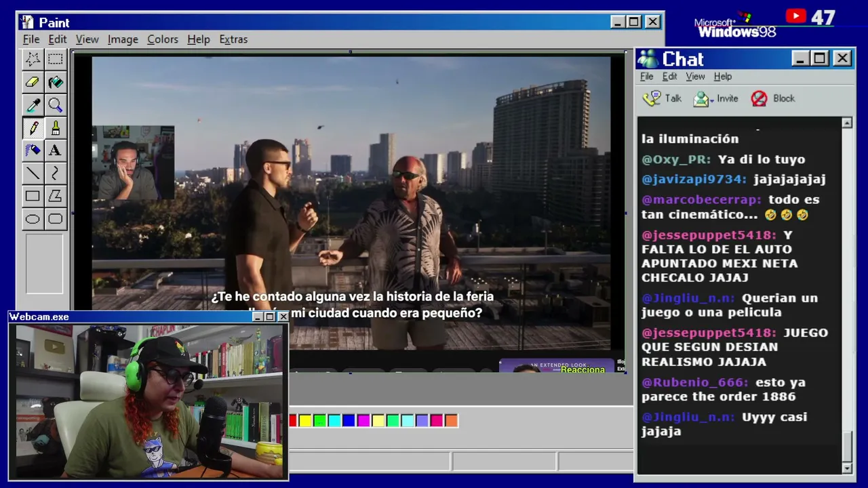Select the Curve tool in Paint
The height and width of the screenshot is (488, 868).
(x=56, y=173)
